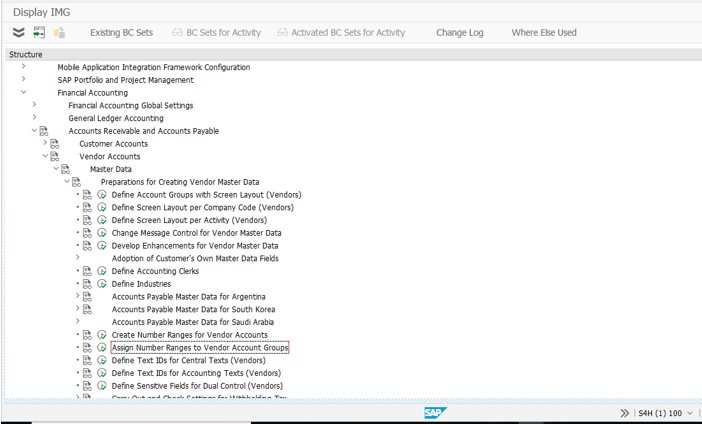Expand Accounts Payable Master Data for Saudi Arabia
Image resolution: width=702 pixels, height=424 pixels.
pyautogui.click(x=77, y=321)
